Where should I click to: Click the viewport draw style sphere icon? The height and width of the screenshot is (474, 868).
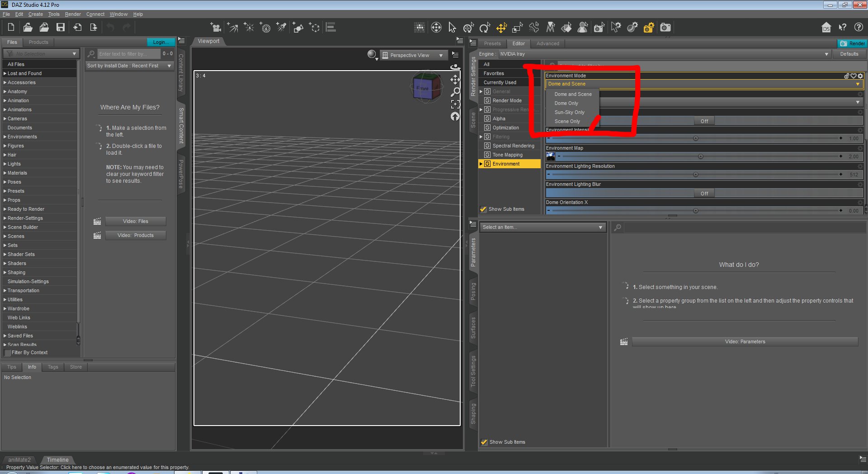click(x=372, y=54)
